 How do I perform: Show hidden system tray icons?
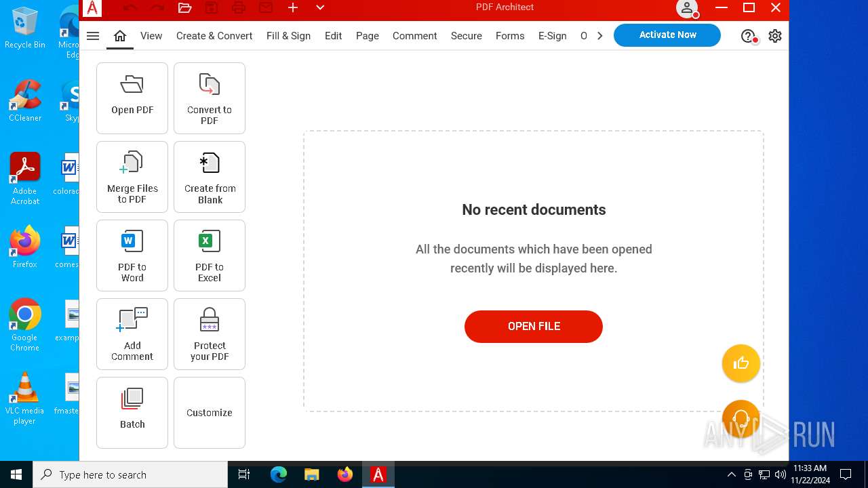pyautogui.click(x=731, y=474)
